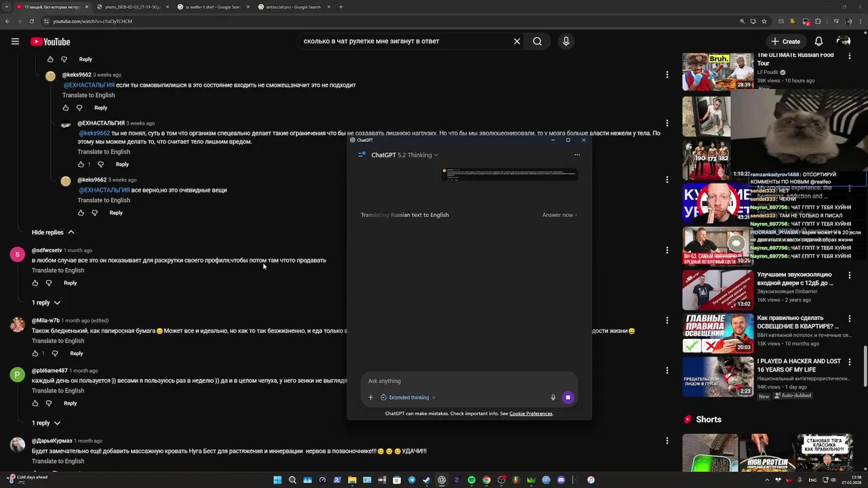
Task: Click the YouTube search magnifier button
Action: click(537, 41)
